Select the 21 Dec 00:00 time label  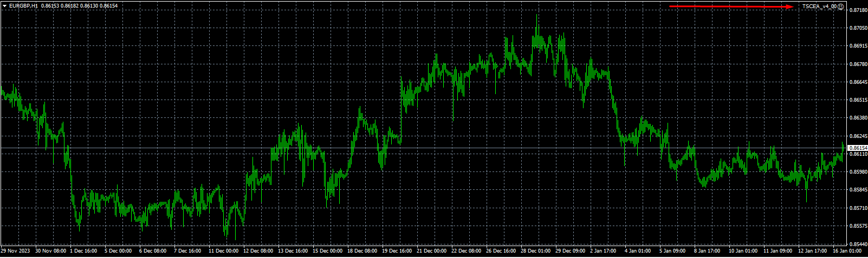point(432,251)
